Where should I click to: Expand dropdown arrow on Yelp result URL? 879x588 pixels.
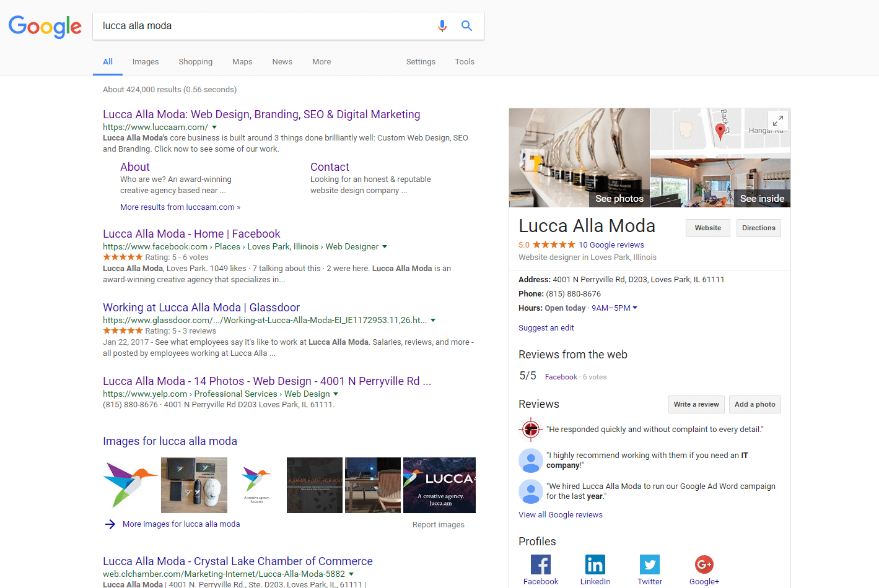(336, 394)
